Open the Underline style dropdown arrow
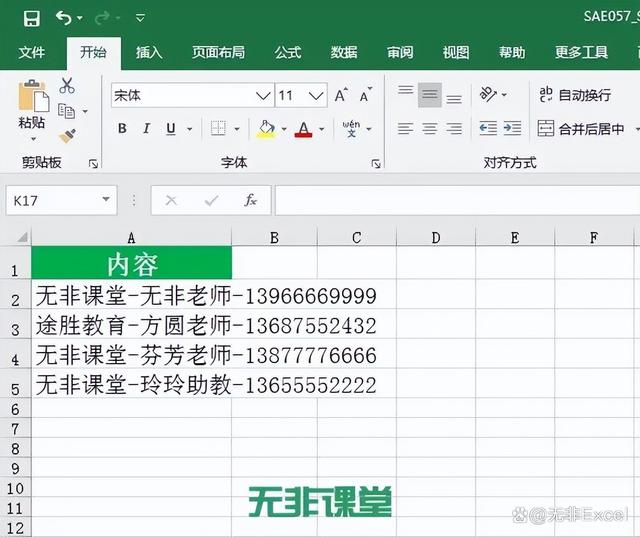This screenshot has height=537, width=640. point(190,129)
